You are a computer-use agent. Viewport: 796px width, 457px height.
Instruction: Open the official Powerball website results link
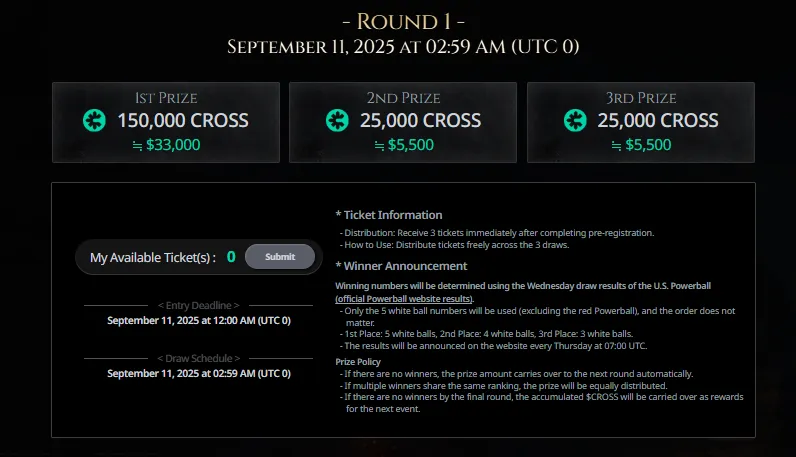point(404,299)
